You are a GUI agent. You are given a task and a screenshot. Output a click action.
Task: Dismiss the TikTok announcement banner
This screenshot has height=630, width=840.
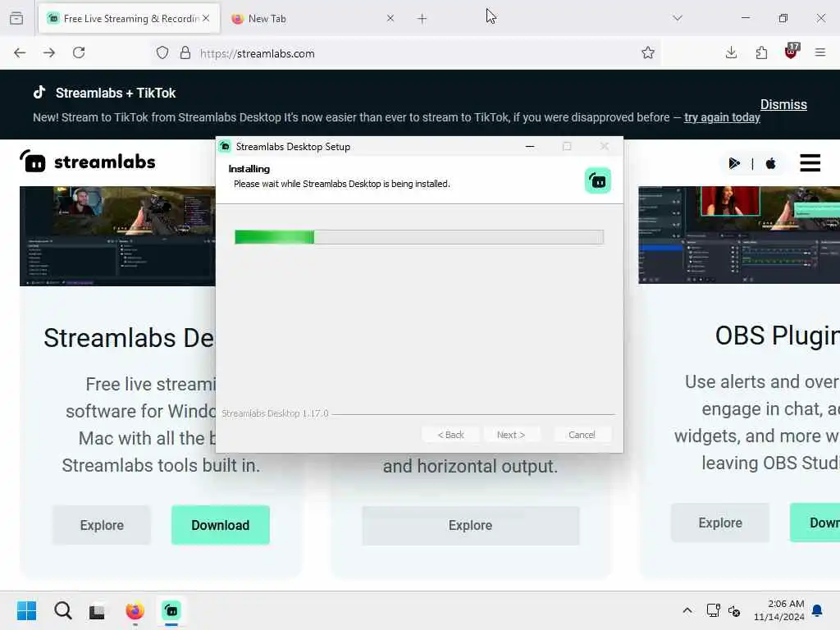click(x=783, y=104)
